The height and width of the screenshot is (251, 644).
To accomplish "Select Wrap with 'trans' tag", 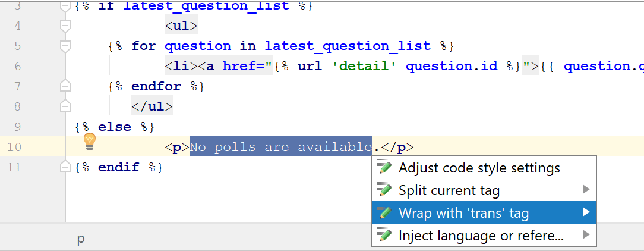I will [463, 213].
